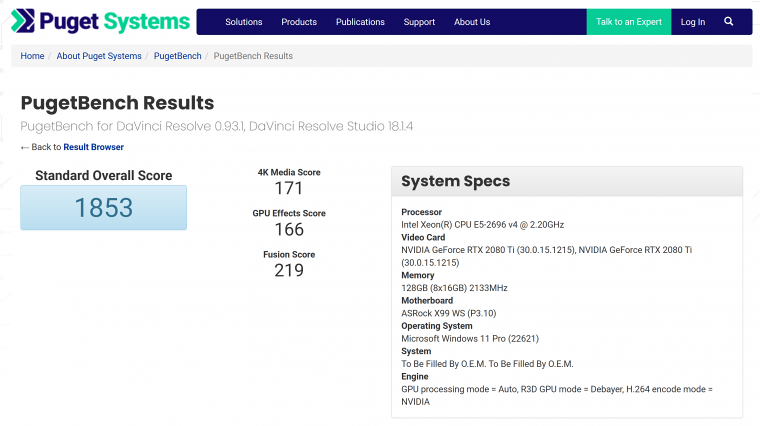Click the PugetBench Results heading
760x426 pixels.
pos(117,103)
